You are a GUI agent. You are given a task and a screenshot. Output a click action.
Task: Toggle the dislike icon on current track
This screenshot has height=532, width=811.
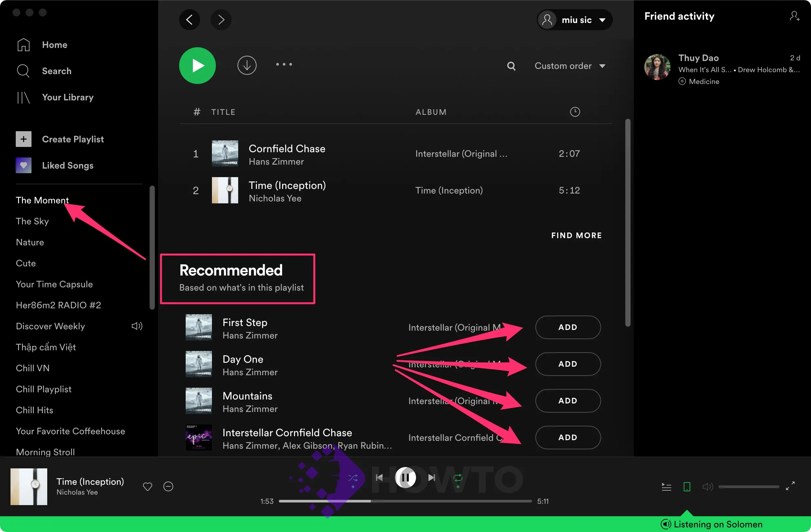point(169,486)
